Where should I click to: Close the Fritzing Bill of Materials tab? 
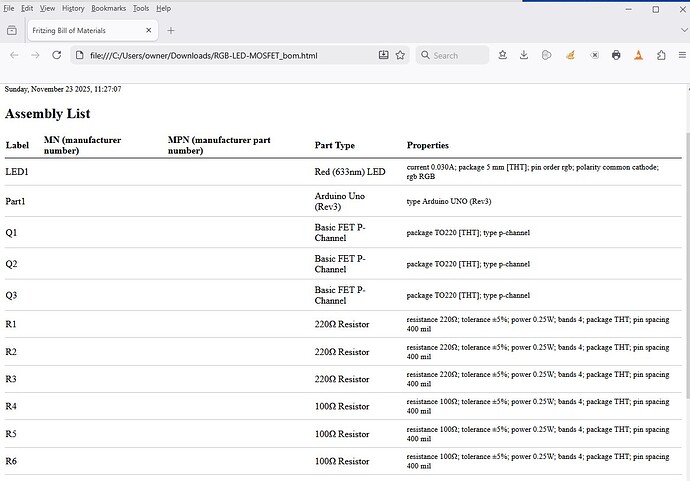tap(149, 31)
